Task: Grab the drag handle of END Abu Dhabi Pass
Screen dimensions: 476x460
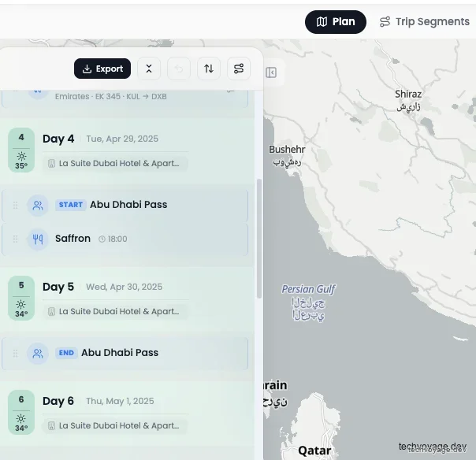Action: (15, 354)
